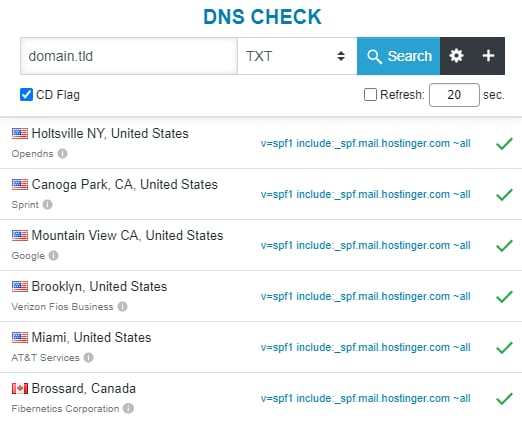This screenshot has width=522, height=421.
Task: Click the Search button
Action: [398, 56]
